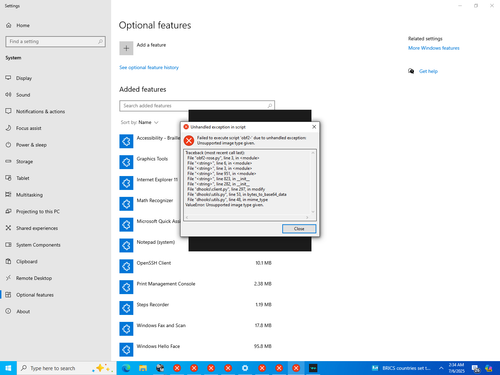
Task: Click the 'Failed to execute script' message text
Action: 251,140
